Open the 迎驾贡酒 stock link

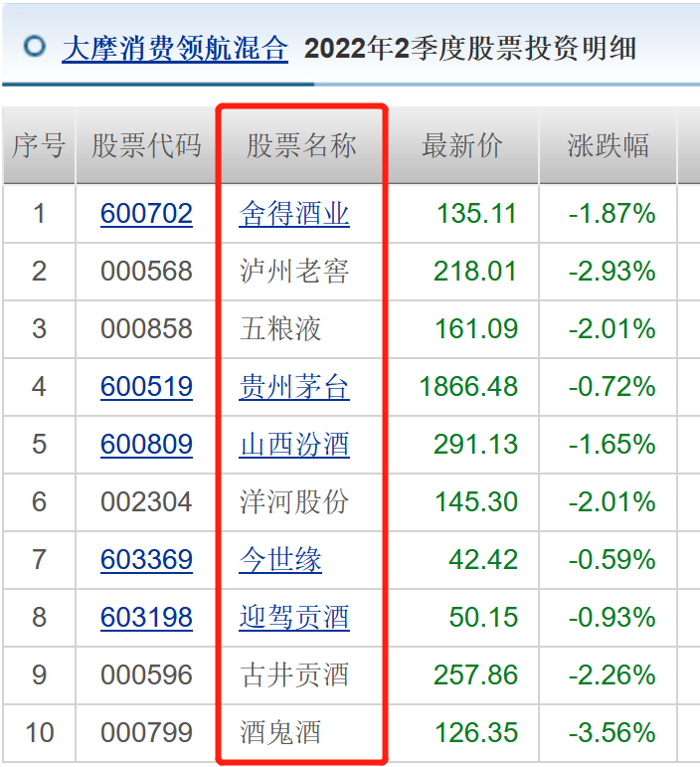click(x=294, y=618)
